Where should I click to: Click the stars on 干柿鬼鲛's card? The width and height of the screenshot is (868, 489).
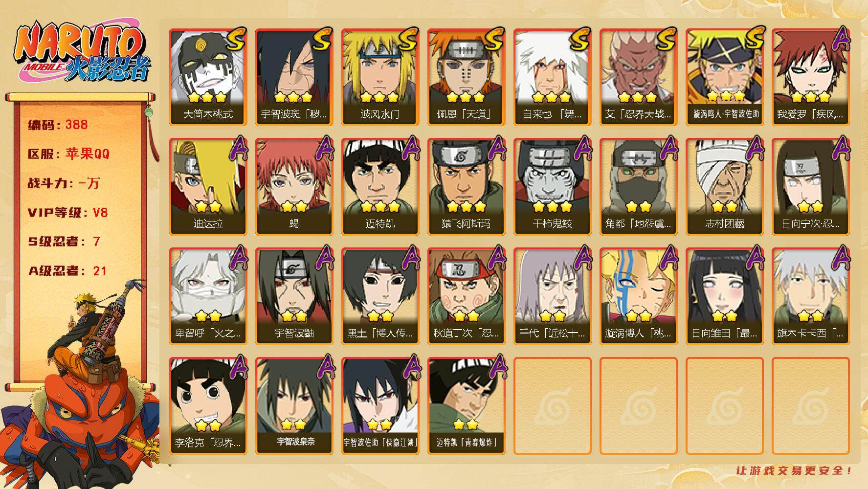(552, 206)
